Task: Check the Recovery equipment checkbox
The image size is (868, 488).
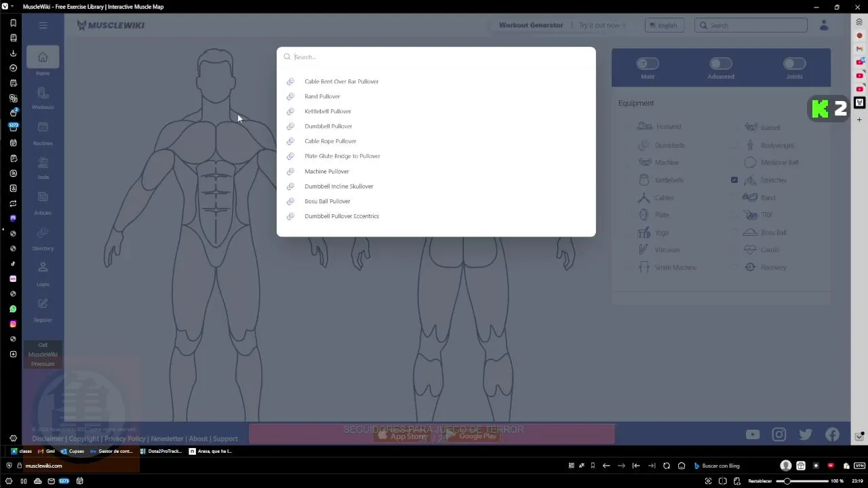Action: pos(734,267)
